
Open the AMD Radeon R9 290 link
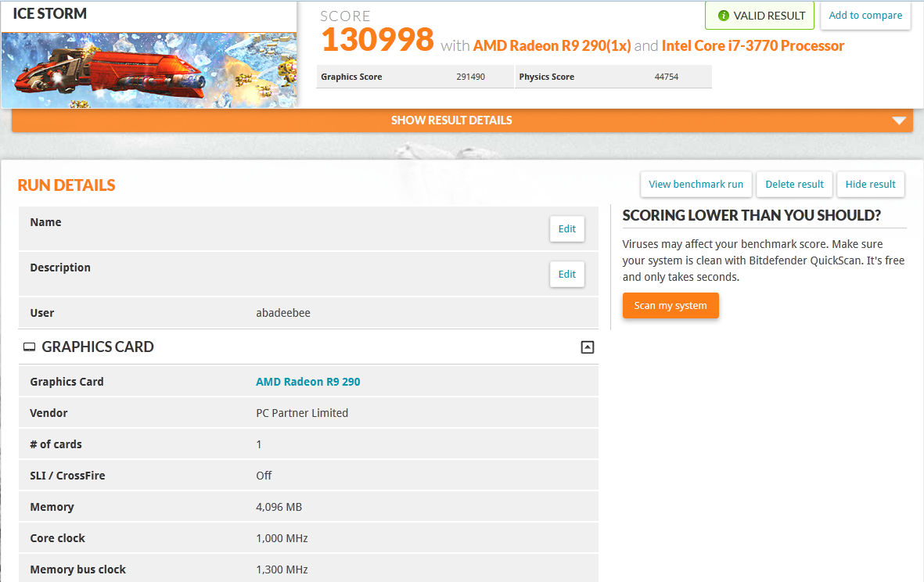[307, 382]
